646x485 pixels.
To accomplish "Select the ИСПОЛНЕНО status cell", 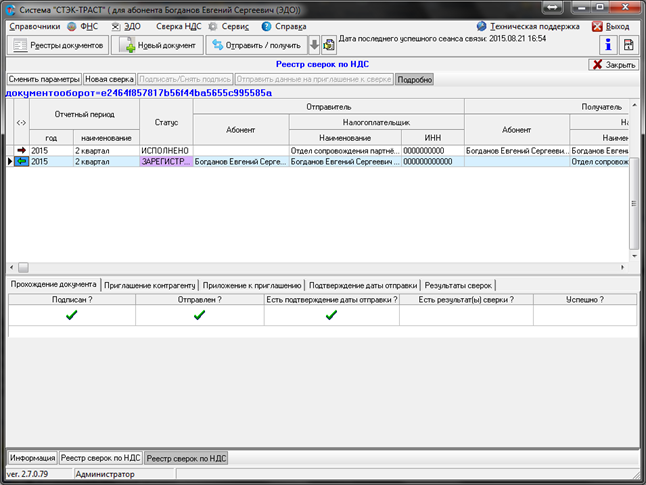I will pos(166,150).
